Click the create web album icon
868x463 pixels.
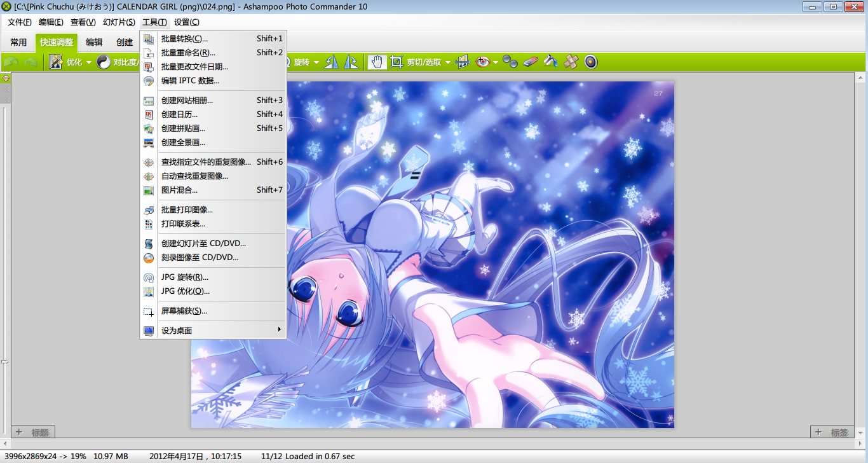click(x=149, y=100)
